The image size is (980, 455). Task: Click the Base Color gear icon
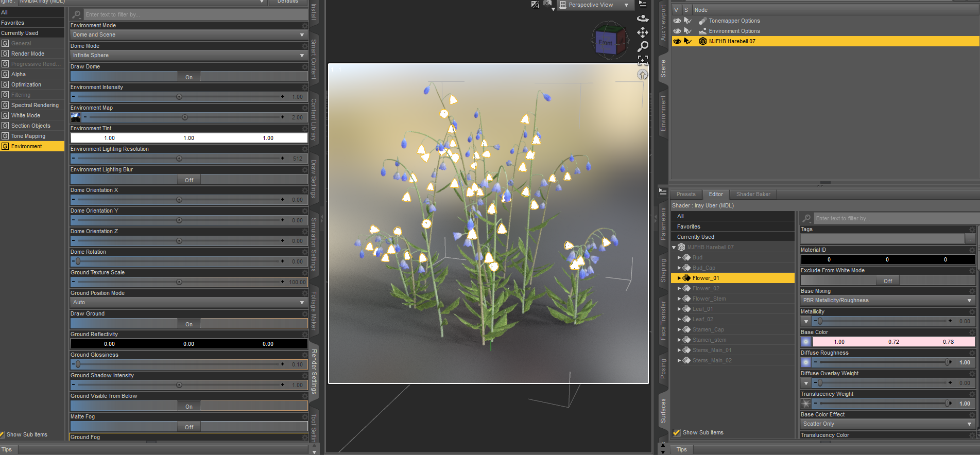point(972,332)
